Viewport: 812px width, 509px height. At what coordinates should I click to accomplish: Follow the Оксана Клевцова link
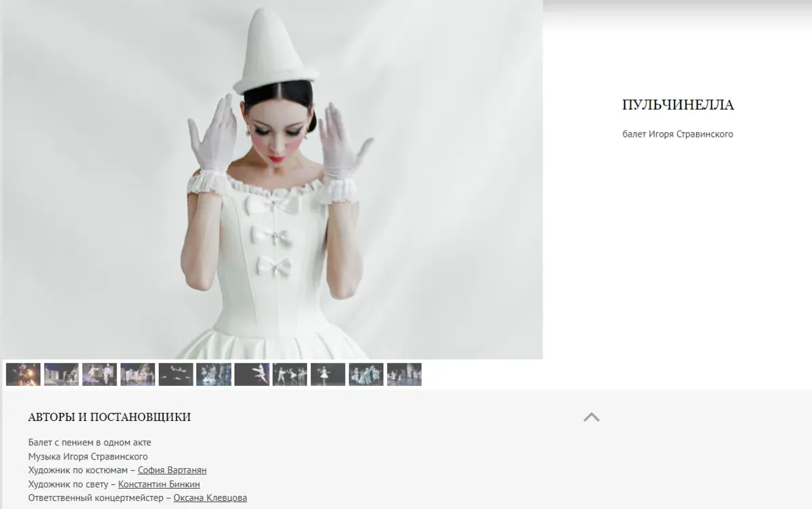point(210,498)
